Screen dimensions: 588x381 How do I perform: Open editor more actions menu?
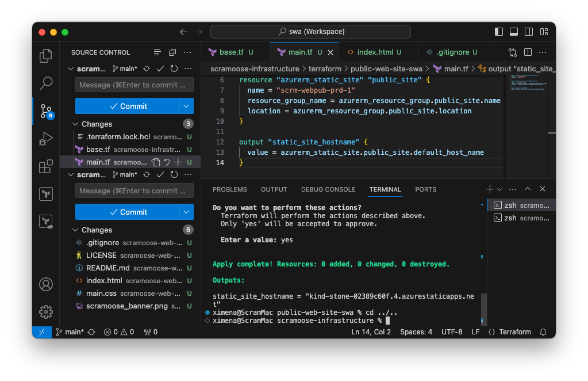[543, 52]
